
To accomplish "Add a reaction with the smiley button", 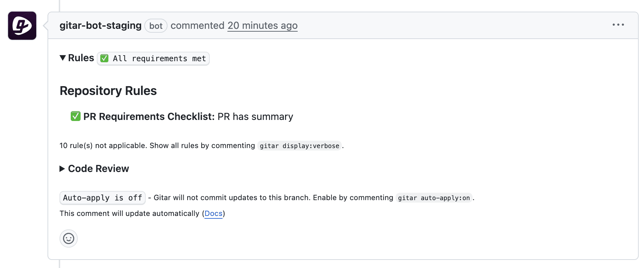I will pyautogui.click(x=69, y=238).
